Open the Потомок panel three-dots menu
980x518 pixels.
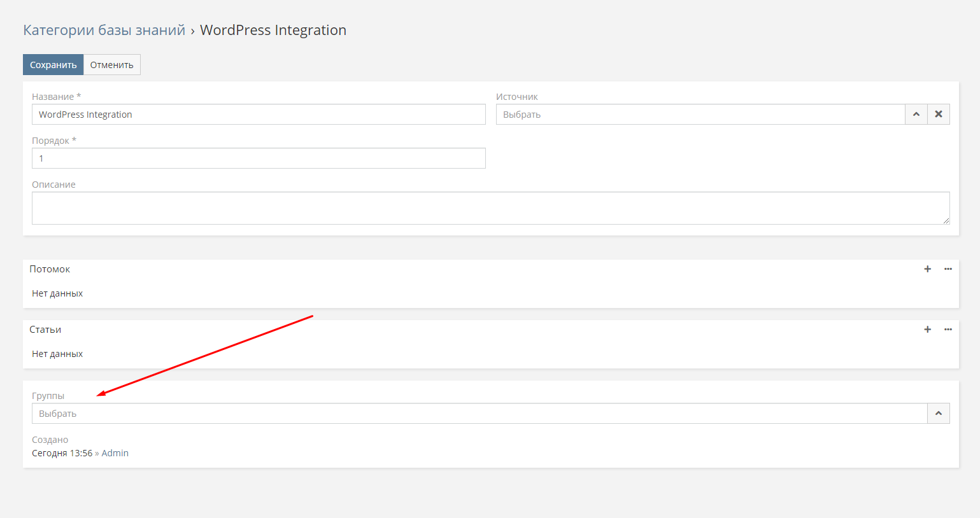[x=948, y=269]
